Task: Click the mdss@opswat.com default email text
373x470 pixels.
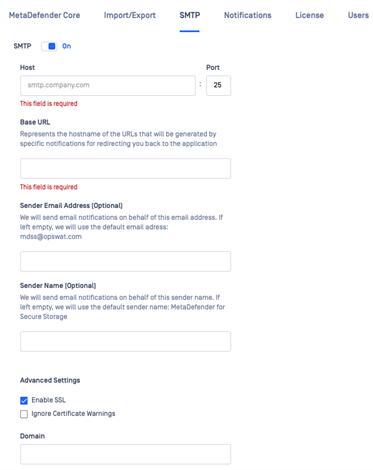Action: (51, 237)
